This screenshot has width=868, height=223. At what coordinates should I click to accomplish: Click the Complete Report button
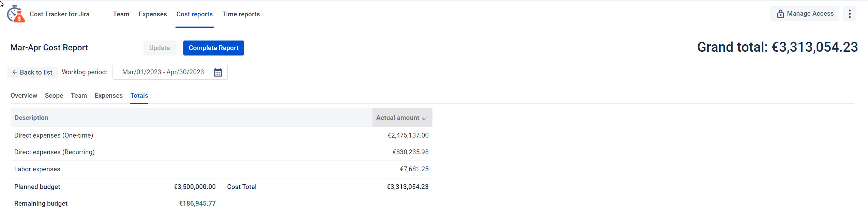pyautogui.click(x=213, y=48)
